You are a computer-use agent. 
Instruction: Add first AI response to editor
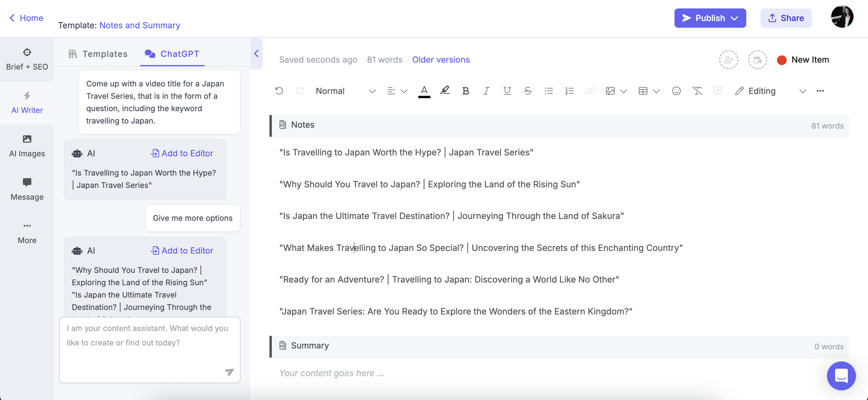coord(182,153)
